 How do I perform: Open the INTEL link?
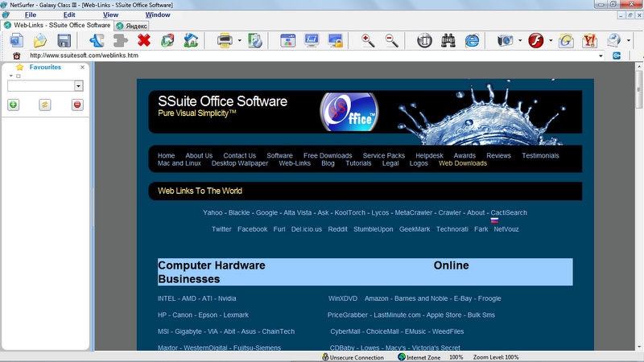click(167, 298)
